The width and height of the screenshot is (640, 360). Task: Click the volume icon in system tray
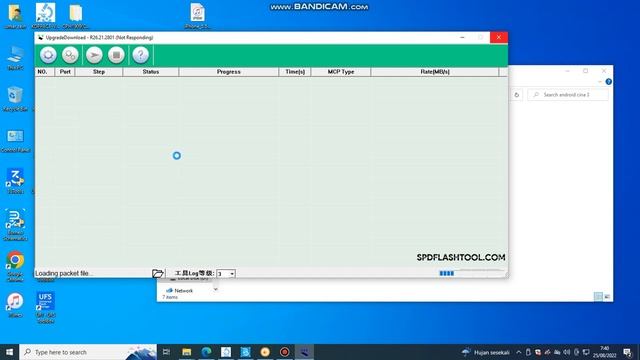[567, 352]
